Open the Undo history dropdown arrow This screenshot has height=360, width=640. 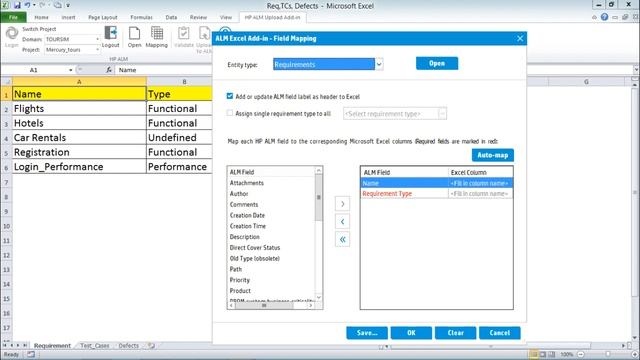click(34, 5)
